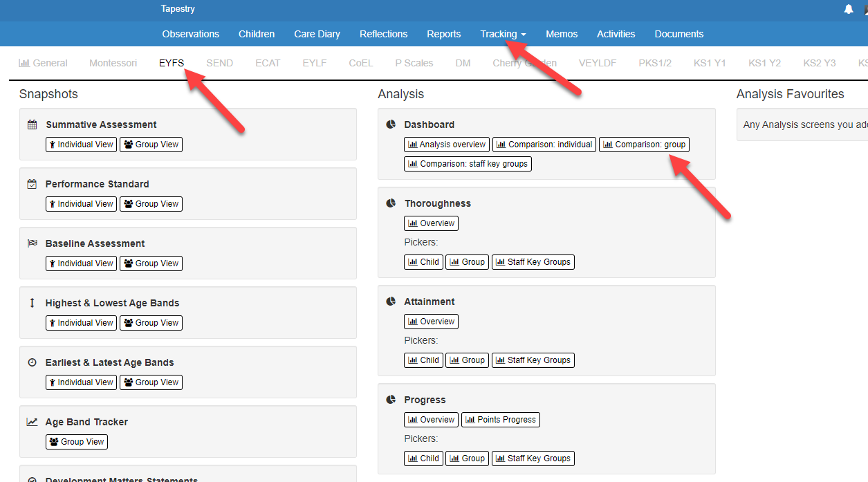
Task: Switch to the KS1 Y1 tab
Action: coord(710,63)
